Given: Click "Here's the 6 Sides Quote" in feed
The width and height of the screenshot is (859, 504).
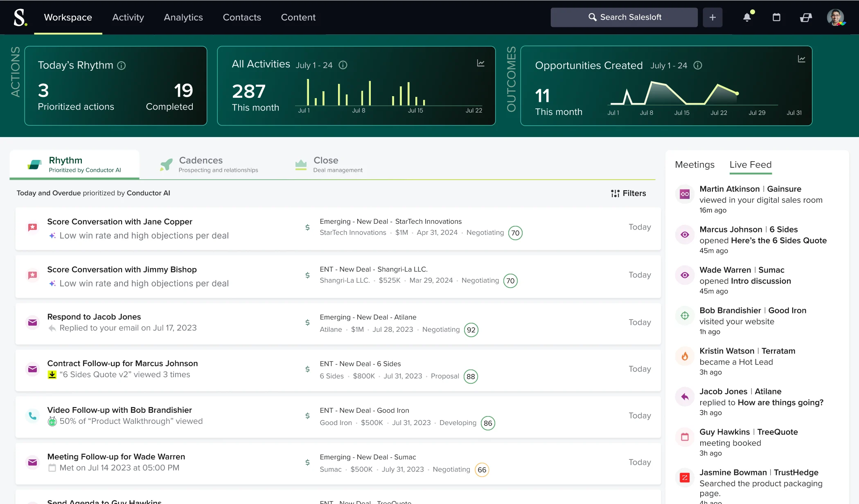Looking at the screenshot, I should (779, 241).
